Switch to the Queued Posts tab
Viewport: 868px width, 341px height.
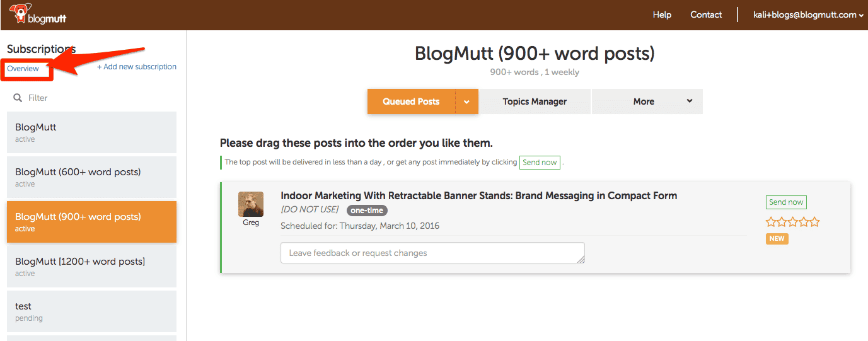click(x=411, y=101)
